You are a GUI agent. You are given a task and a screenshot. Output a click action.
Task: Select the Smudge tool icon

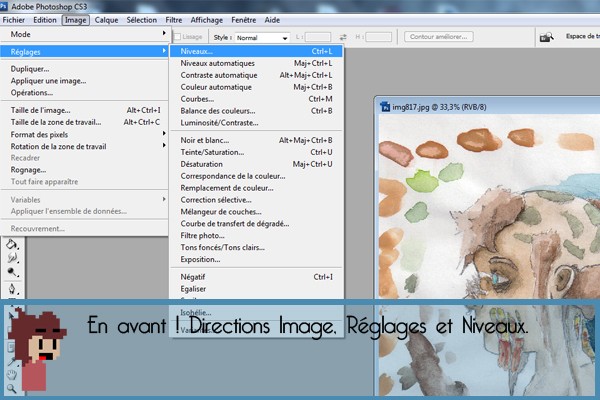point(12,258)
